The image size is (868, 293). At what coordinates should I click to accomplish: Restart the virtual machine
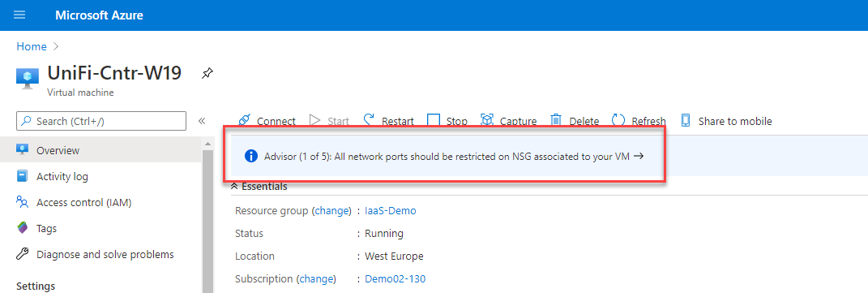[x=388, y=121]
